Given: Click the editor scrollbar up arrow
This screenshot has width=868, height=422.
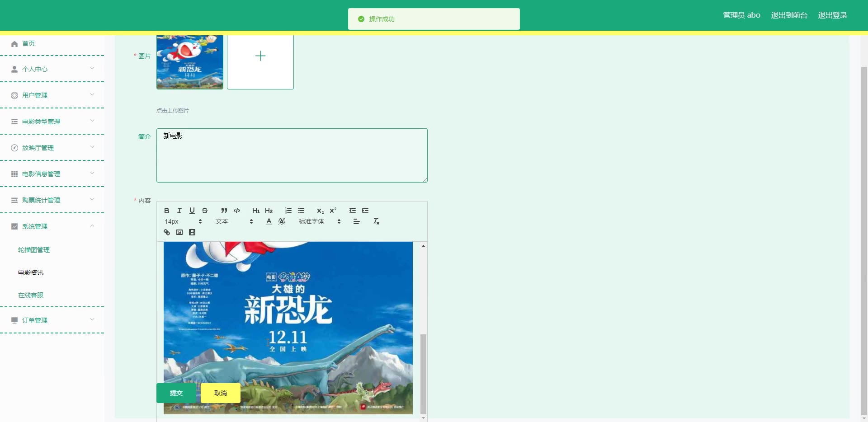Looking at the screenshot, I should [x=423, y=246].
